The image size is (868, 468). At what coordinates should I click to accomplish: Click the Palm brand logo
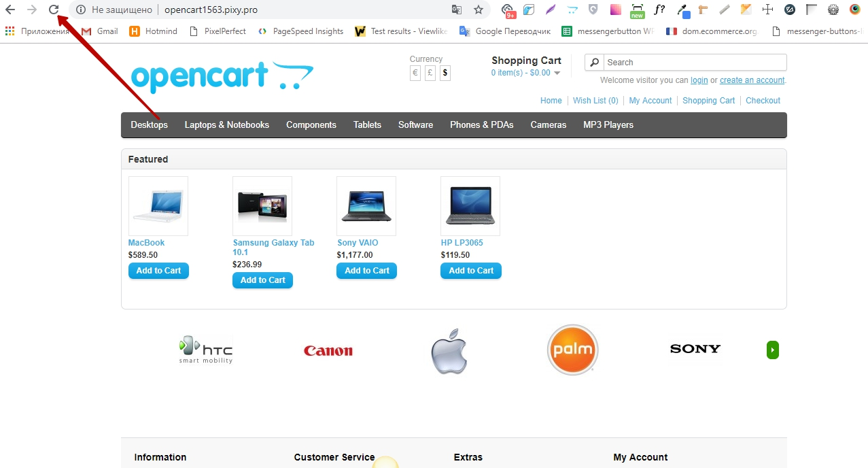(572, 350)
